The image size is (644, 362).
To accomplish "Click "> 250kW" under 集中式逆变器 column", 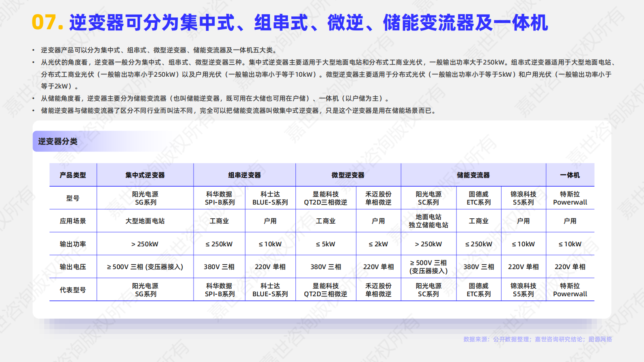I will (145, 244).
